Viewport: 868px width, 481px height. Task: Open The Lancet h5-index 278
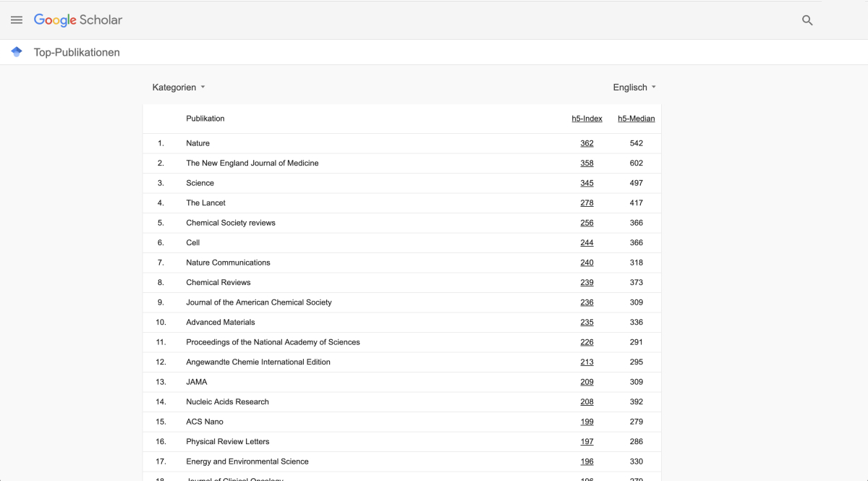(x=587, y=203)
